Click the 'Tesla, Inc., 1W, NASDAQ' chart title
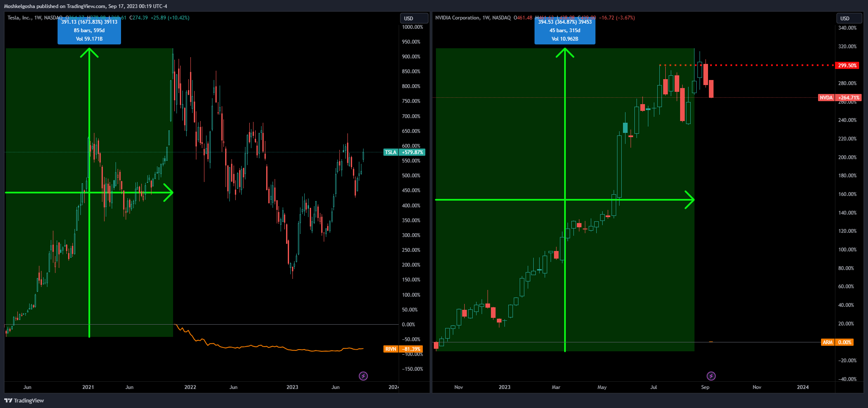Viewport: 868px width, 408px height. coord(35,18)
